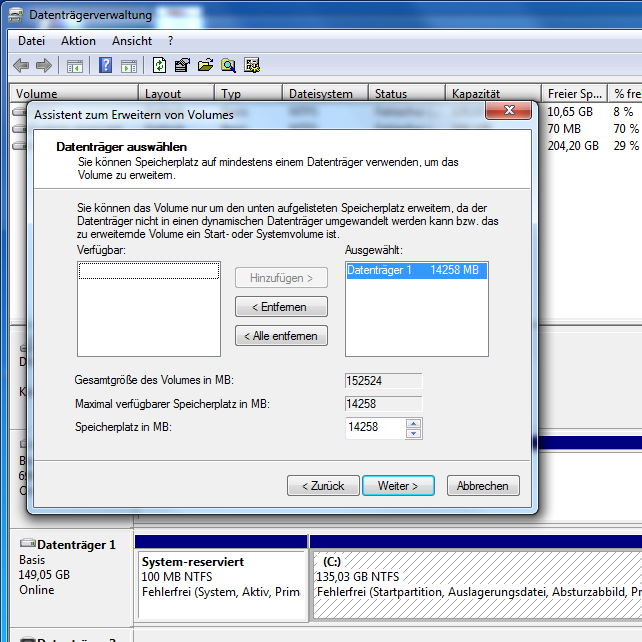Close the Erweitern von Volumes wizard
Viewport: 642px width, 642px height.
point(510,110)
